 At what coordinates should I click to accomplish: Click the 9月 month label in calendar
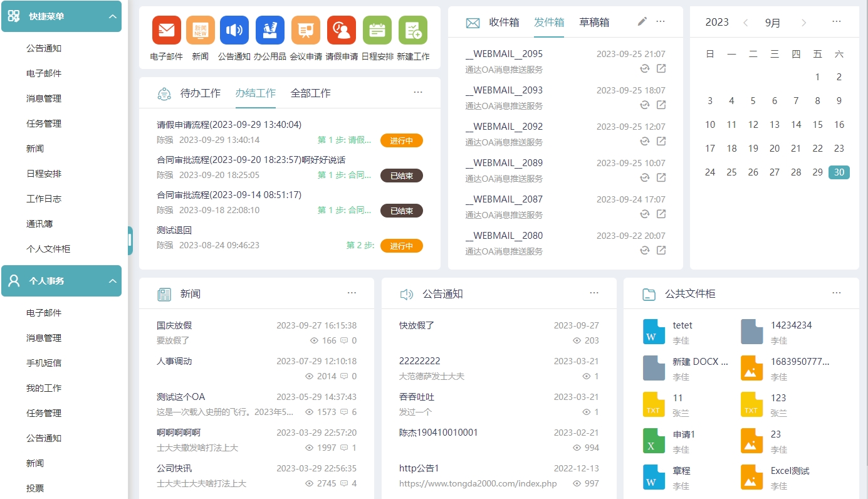click(x=773, y=23)
